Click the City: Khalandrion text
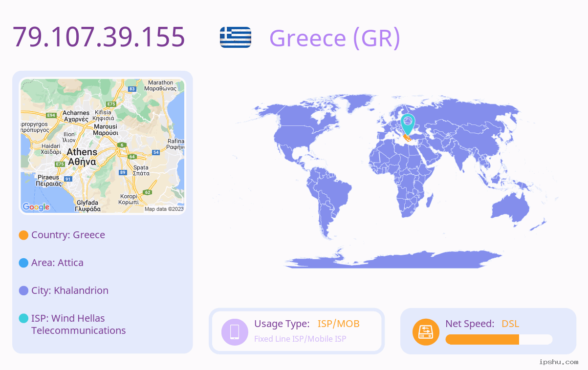The width and height of the screenshot is (588, 370). point(70,290)
